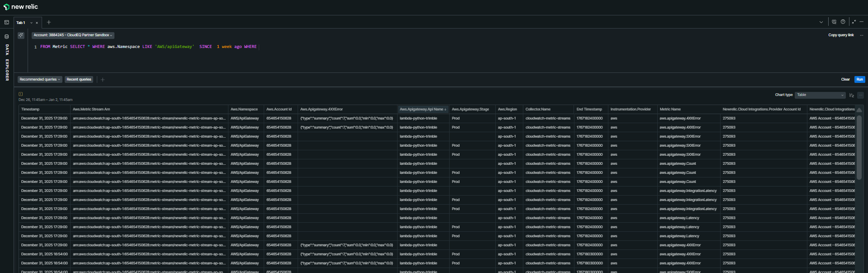This screenshot has height=273, width=868.
Task: Click the vertical DATA EXPLORER sidebar label
Action: click(7, 62)
